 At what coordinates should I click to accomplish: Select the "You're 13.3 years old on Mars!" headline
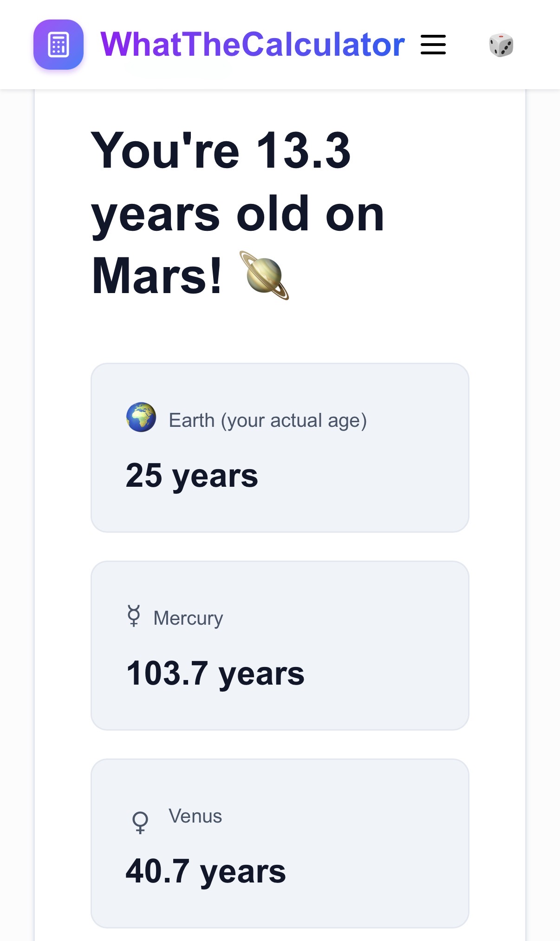[237, 214]
